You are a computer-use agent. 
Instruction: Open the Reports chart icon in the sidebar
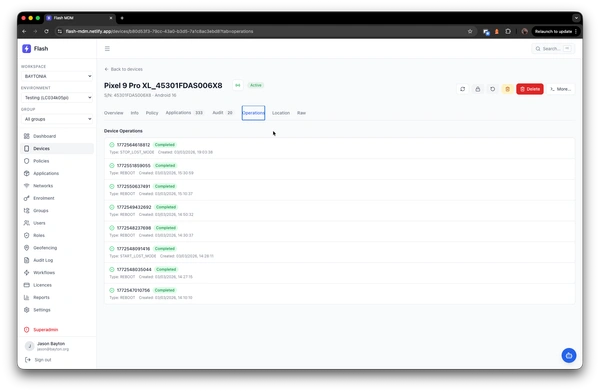pyautogui.click(x=26, y=297)
